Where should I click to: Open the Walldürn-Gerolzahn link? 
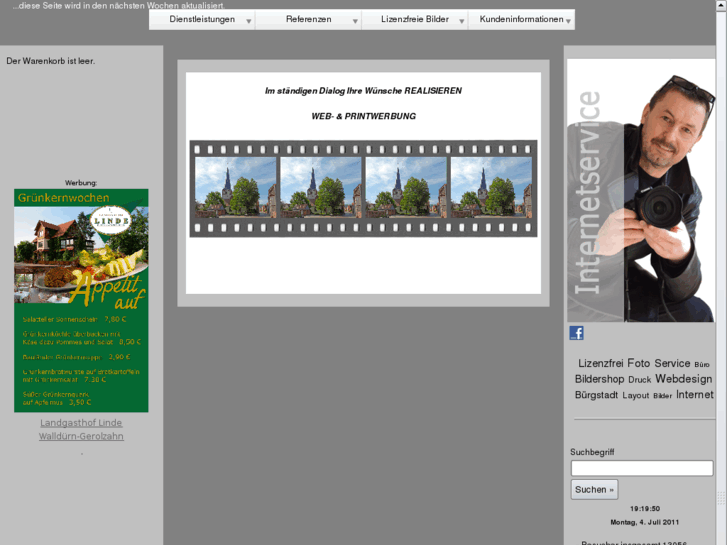81,436
